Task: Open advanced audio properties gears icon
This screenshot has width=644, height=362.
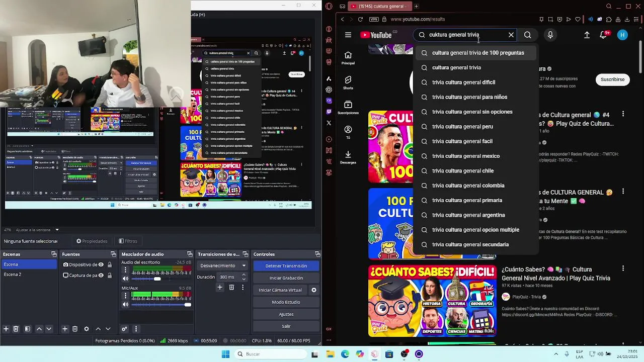Action: (124, 329)
